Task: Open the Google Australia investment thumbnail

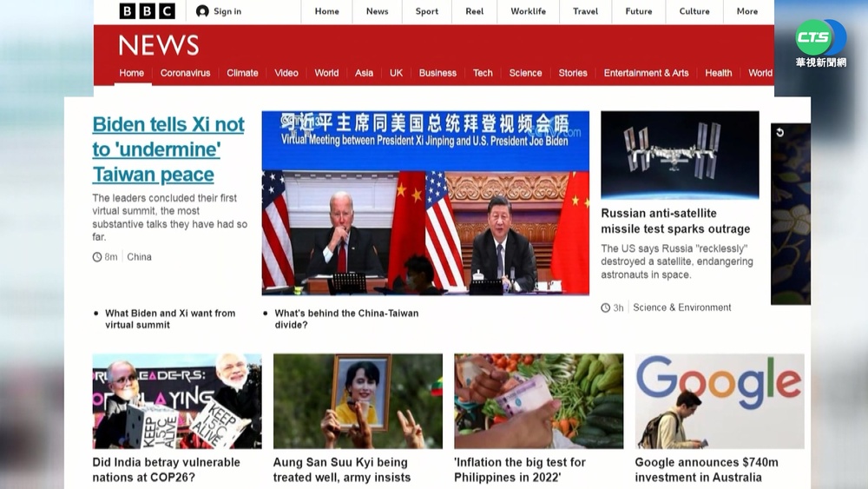Action: coord(720,400)
